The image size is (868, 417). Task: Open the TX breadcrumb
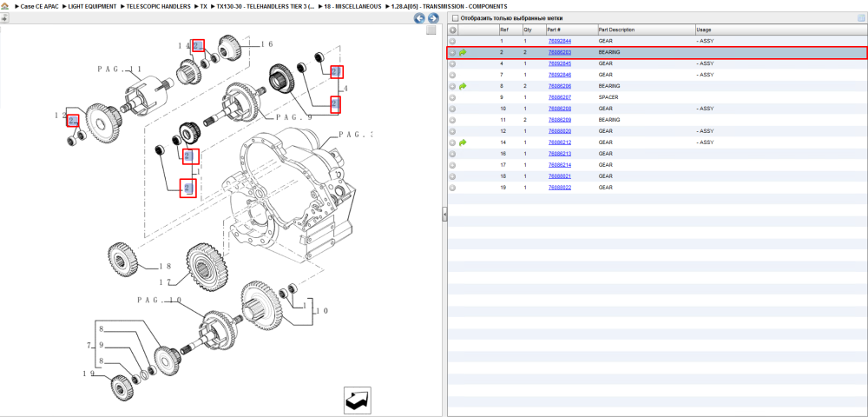(x=204, y=6)
